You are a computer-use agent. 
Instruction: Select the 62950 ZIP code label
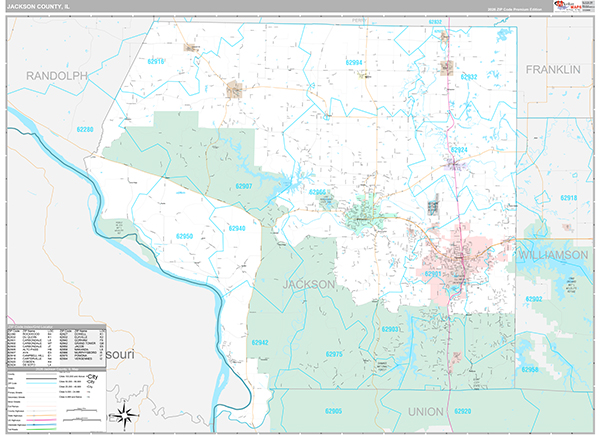[x=184, y=236]
